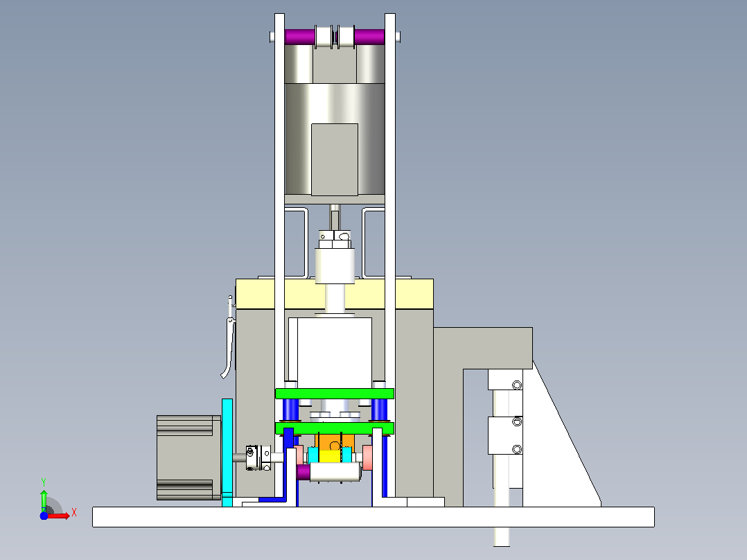The width and height of the screenshot is (747, 560).
Task: Pick the upper green mounting plate
Action: (335, 394)
